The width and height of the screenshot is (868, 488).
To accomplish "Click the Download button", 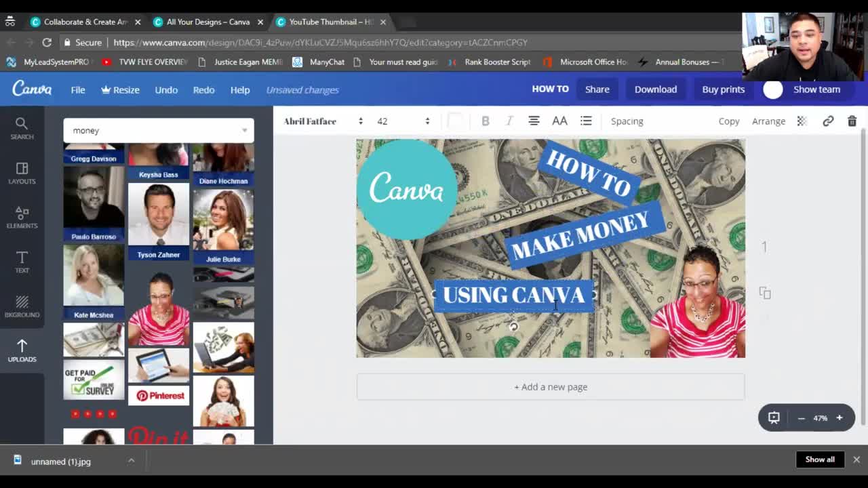I will click(x=656, y=89).
